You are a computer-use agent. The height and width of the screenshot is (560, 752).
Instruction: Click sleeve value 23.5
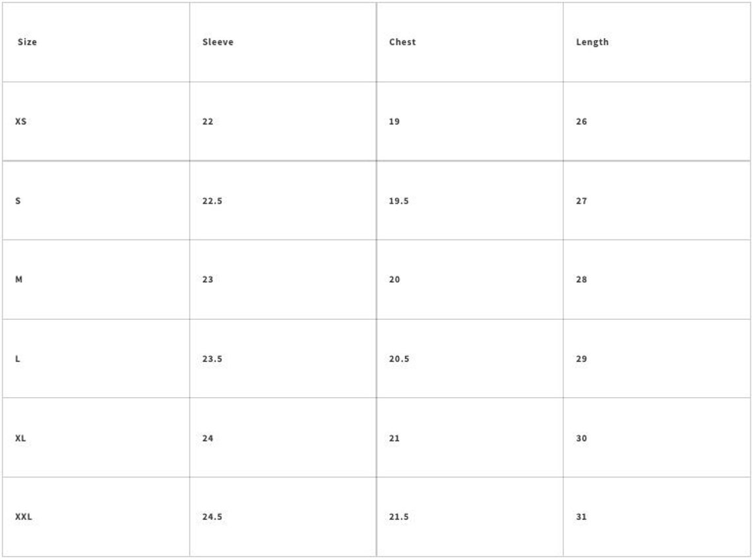(212, 359)
